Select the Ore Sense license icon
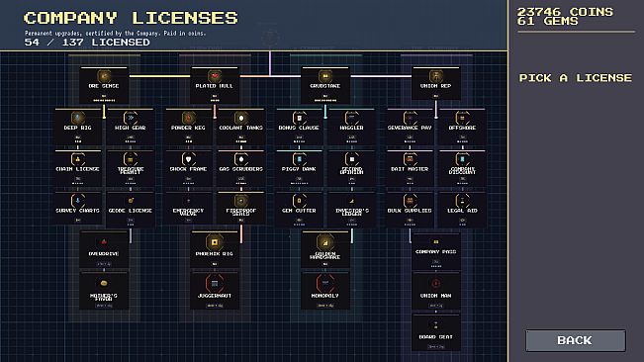This screenshot has width=644, height=362. click(x=104, y=76)
